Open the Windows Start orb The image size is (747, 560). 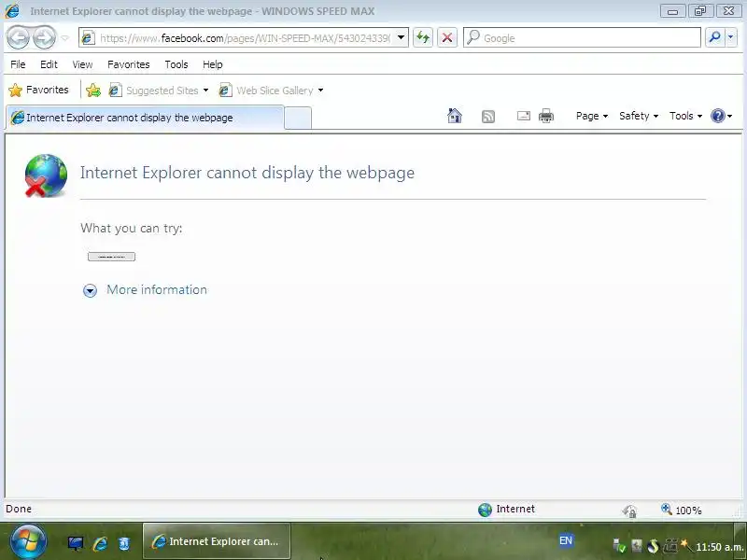28,541
